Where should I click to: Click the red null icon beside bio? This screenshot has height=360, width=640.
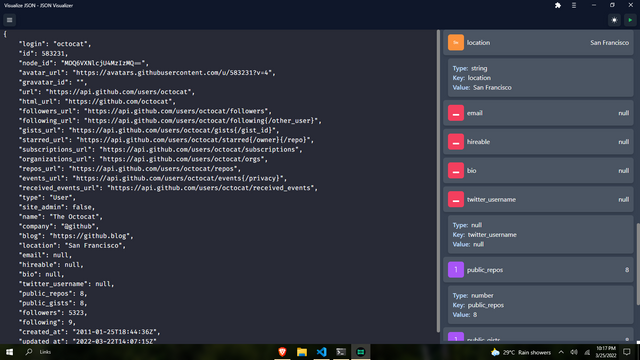(x=456, y=171)
